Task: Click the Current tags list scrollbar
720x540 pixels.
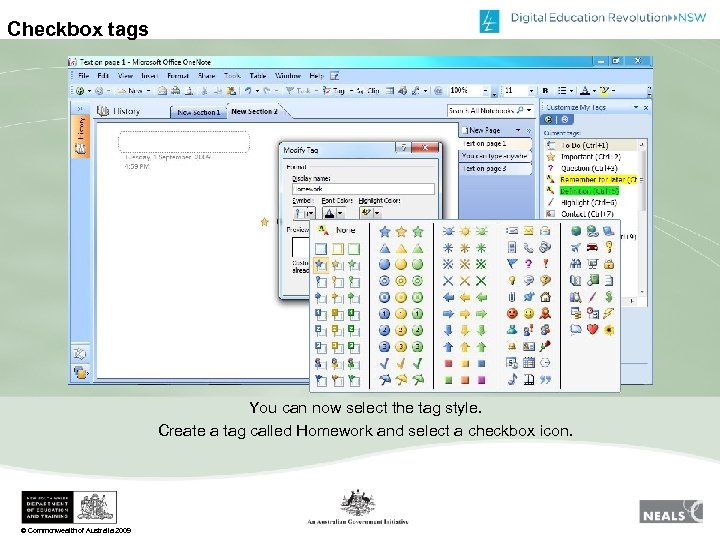Action: [642, 218]
